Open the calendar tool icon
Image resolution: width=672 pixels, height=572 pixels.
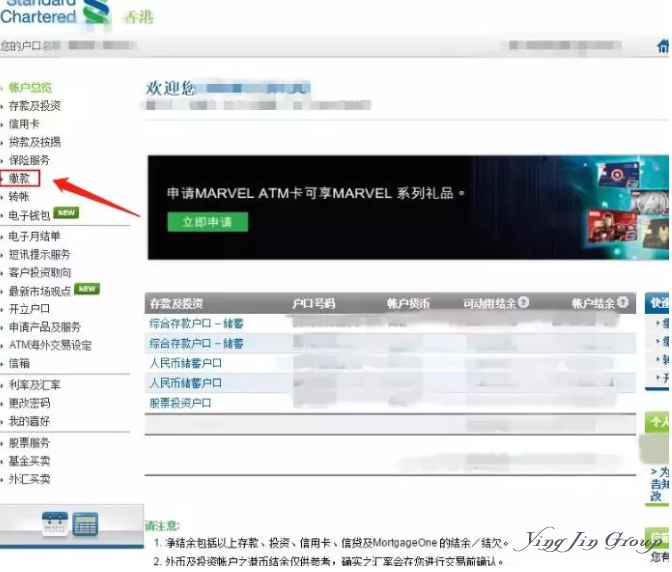[55, 524]
